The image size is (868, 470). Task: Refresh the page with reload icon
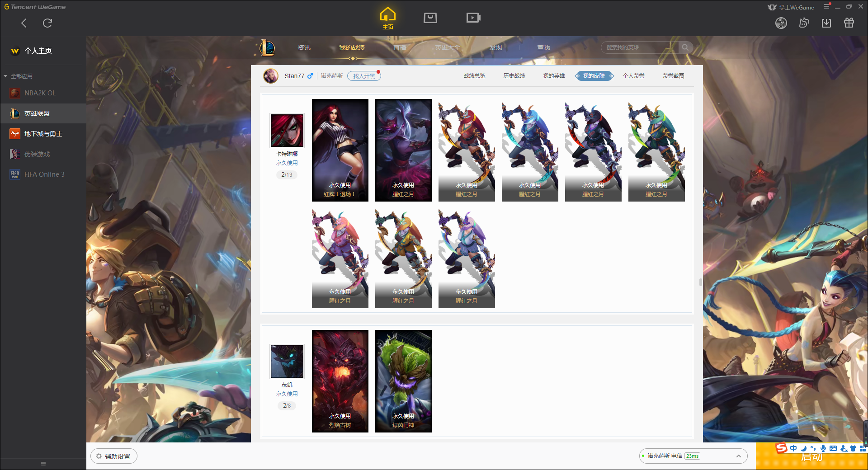47,23
